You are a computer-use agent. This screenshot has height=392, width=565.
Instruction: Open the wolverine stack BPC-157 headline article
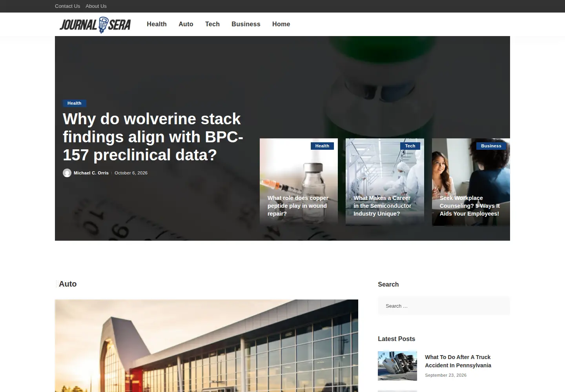pyautogui.click(x=153, y=137)
